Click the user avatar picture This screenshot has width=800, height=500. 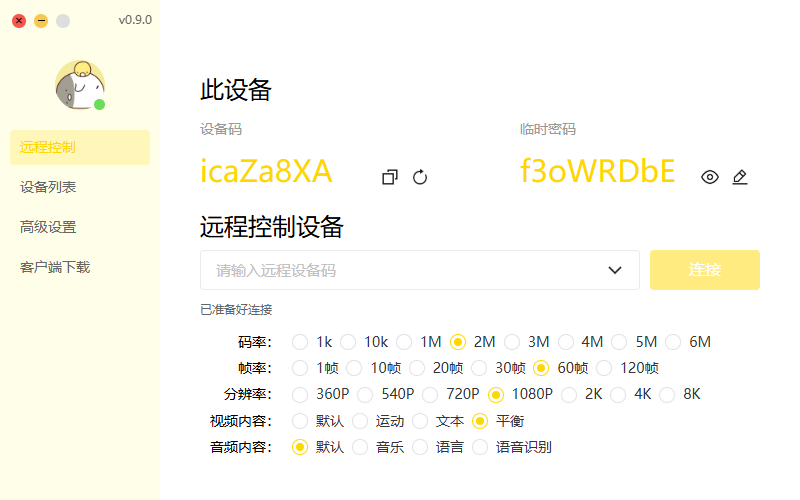80,85
